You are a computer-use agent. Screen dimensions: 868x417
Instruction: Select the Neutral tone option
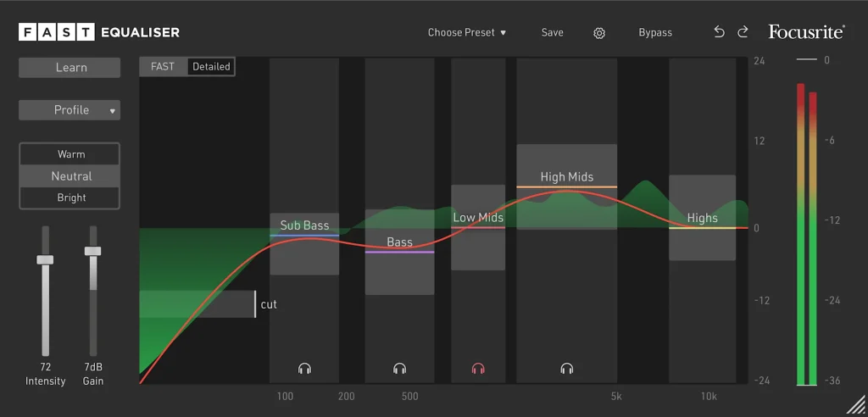tap(71, 176)
